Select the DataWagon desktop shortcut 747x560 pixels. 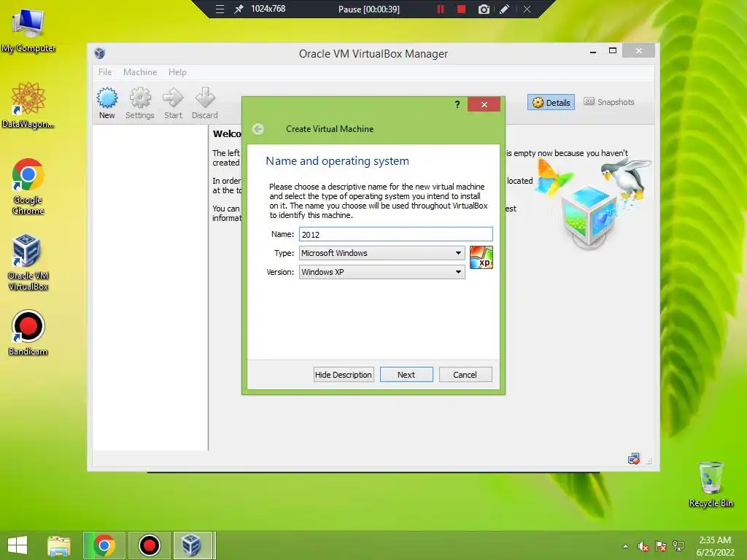[28, 105]
